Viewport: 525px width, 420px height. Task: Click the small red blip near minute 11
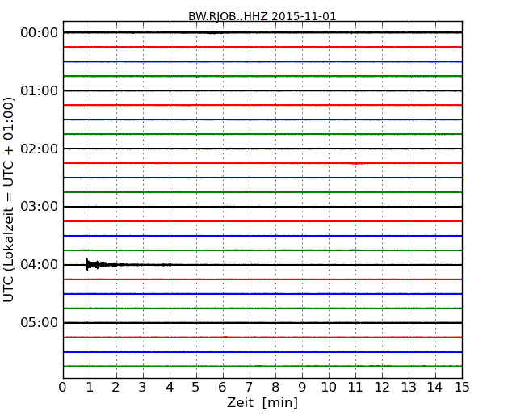coord(357,163)
